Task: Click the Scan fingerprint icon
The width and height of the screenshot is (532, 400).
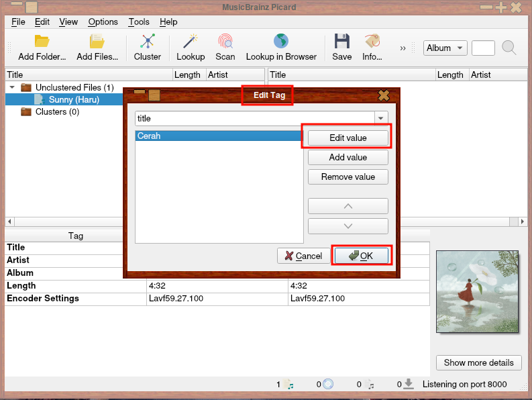Action: (x=225, y=42)
